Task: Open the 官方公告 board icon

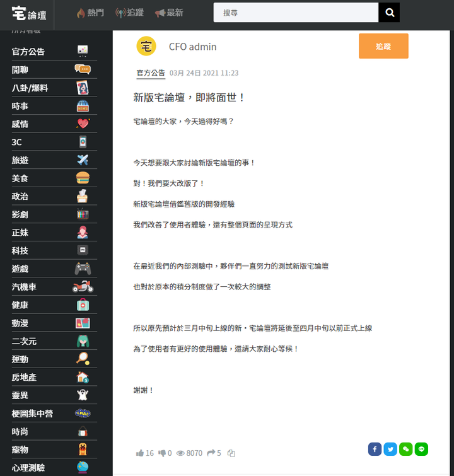Action: point(83,51)
